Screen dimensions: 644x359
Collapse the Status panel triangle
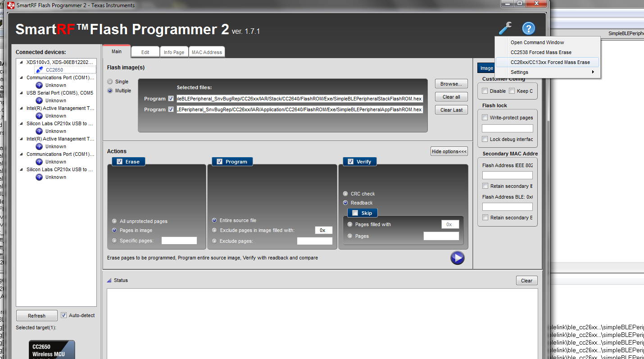(109, 280)
